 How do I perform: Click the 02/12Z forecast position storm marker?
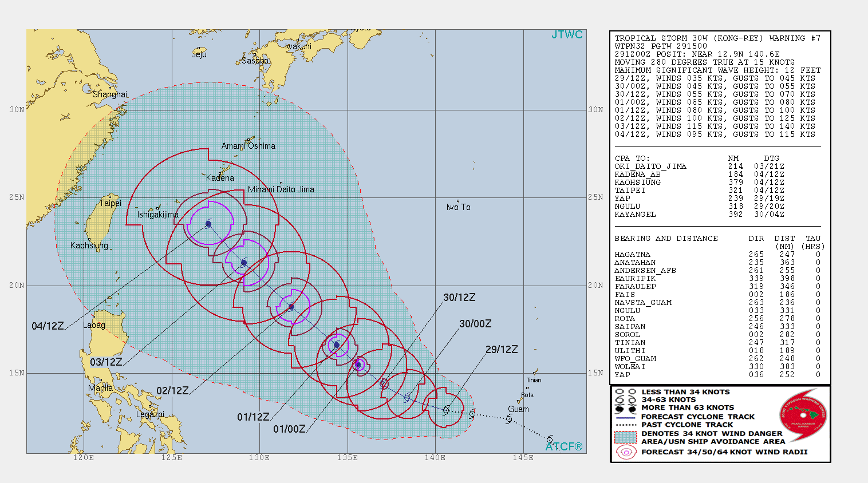tap(291, 307)
